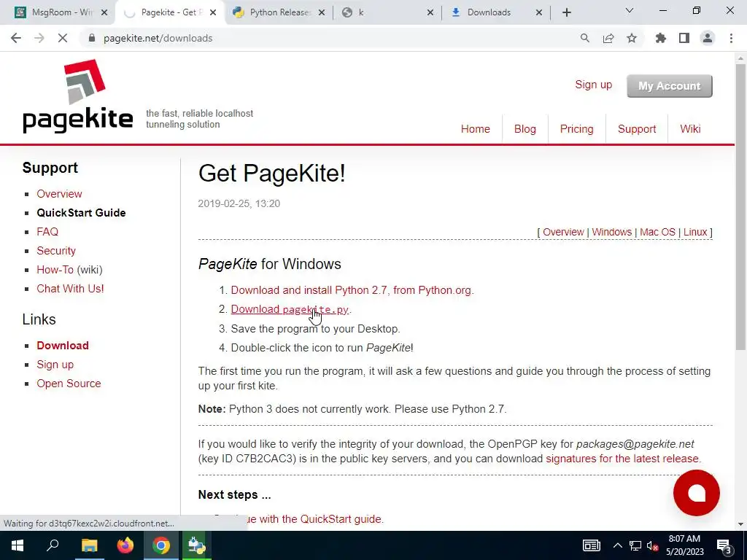Open the Overview sidebar link
The height and width of the screenshot is (560, 747).
coord(59,194)
